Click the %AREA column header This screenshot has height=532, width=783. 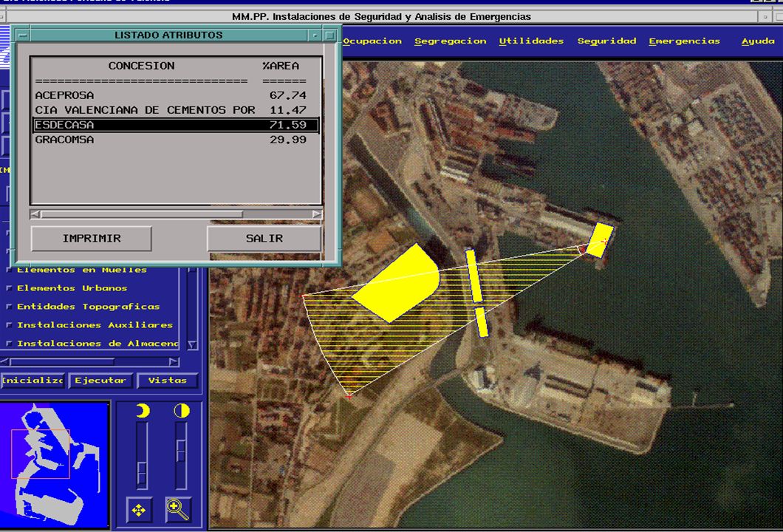click(281, 66)
